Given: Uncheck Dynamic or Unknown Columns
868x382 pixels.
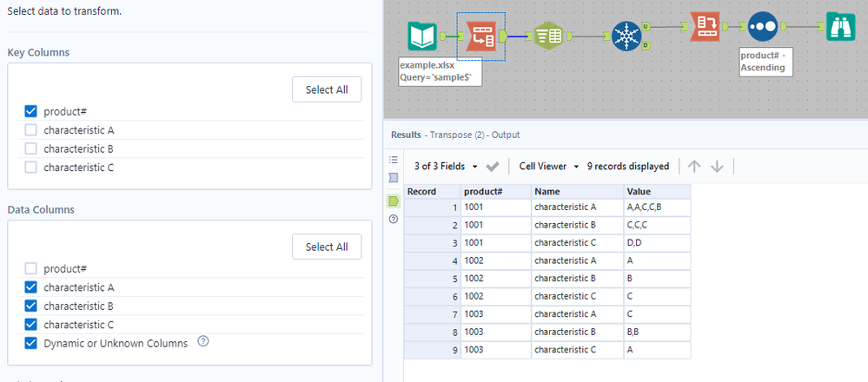Looking at the screenshot, I should [31, 343].
